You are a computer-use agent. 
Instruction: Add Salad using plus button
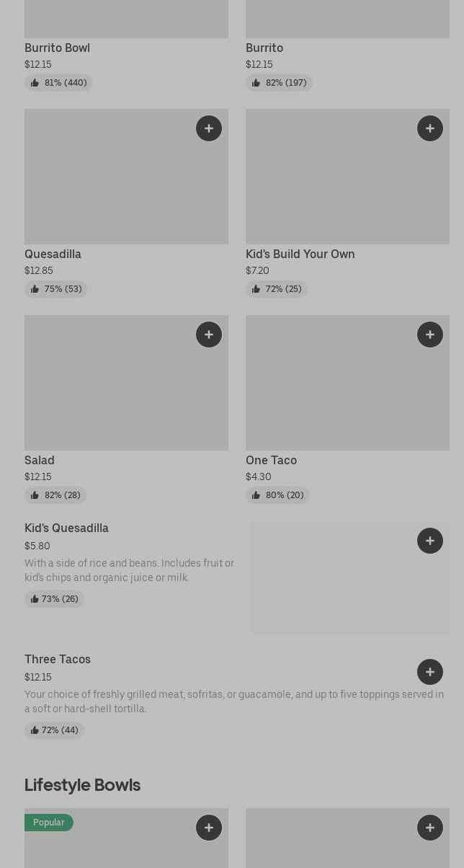pos(209,335)
